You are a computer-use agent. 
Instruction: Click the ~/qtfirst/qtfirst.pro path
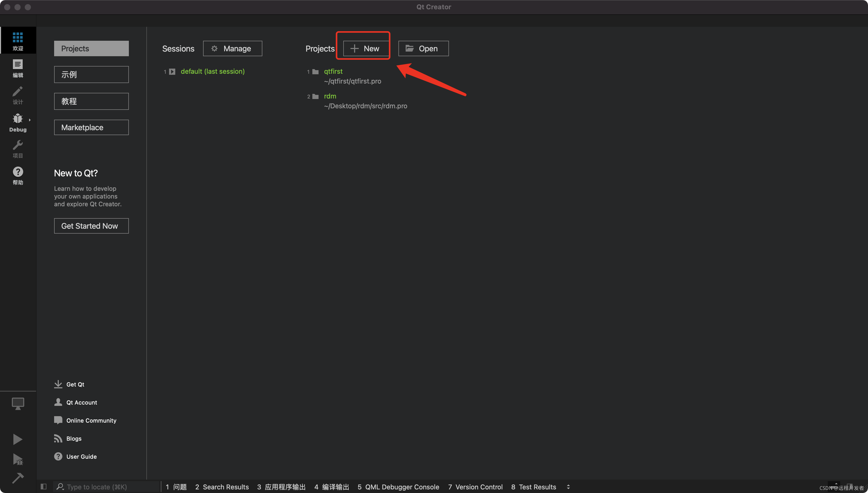pyautogui.click(x=352, y=81)
